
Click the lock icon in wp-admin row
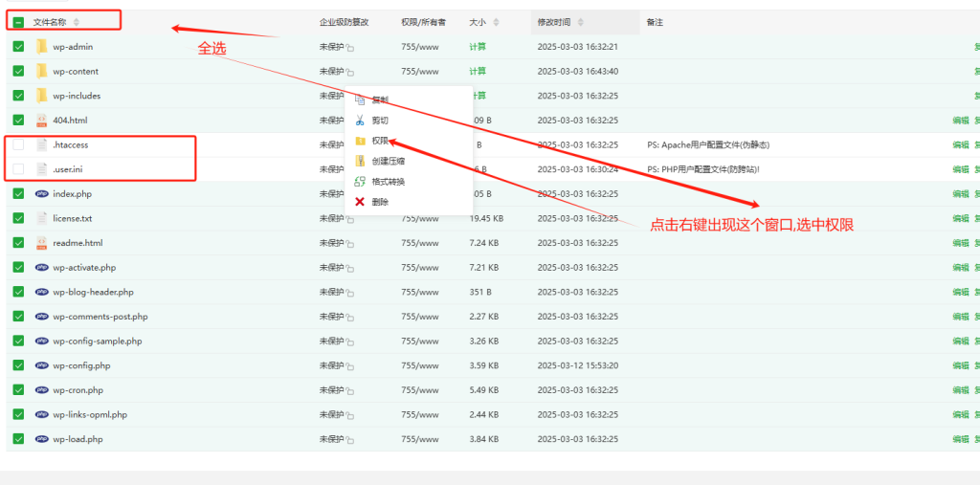click(349, 48)
